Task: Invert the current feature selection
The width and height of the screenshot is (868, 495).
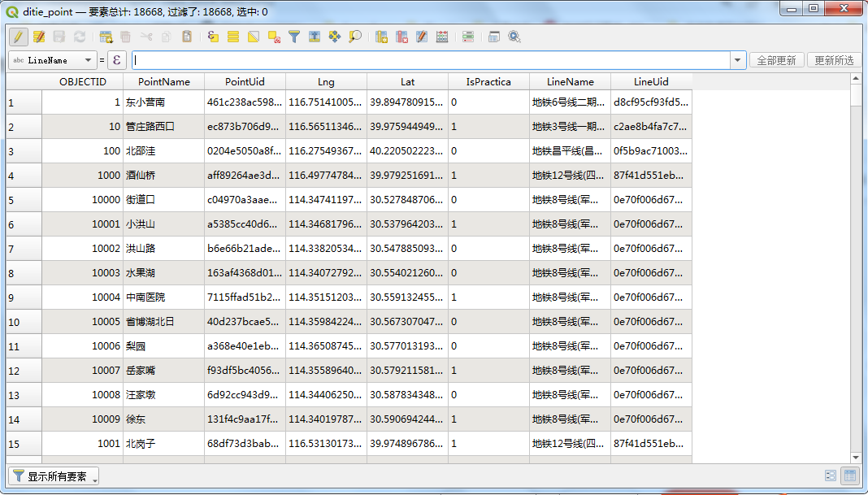Action: pyautogui.click(x=251, y=37)
